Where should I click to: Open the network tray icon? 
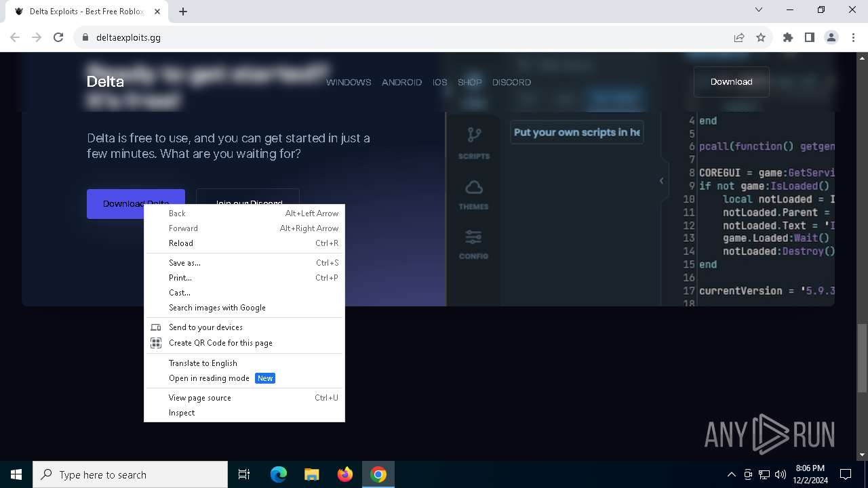[x=764, y=474]
